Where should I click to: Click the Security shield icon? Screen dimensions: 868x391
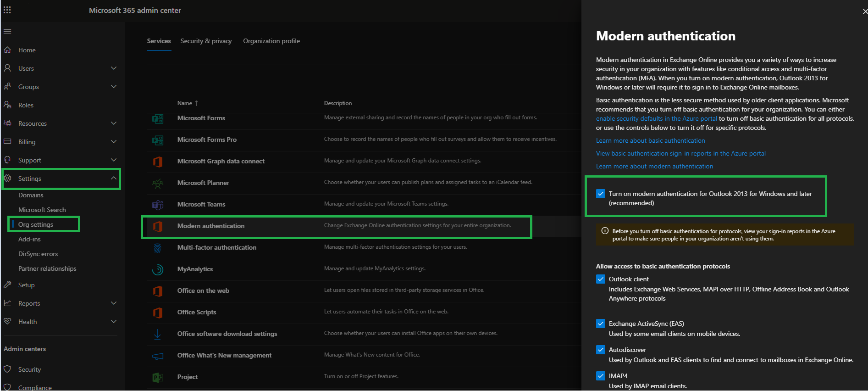7,369
